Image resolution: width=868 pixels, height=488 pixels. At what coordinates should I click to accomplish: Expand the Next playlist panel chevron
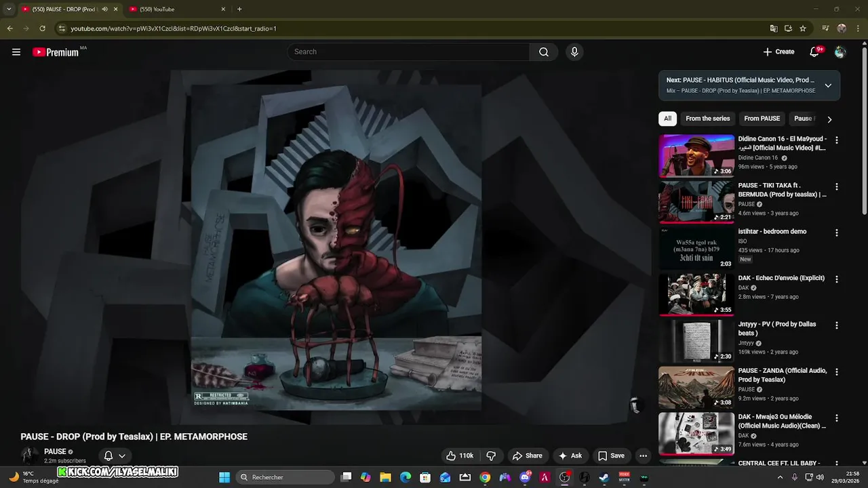(x=828, y=85)
